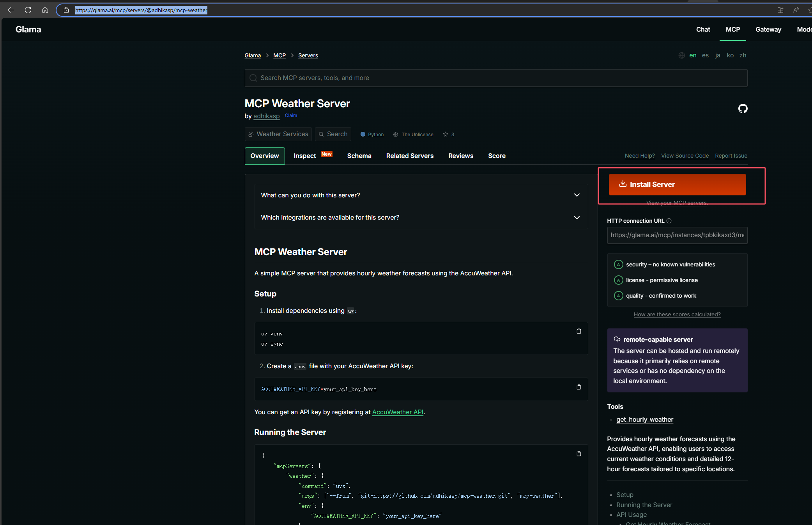Click the star rating icon
This screenshot has width=812, height=525.
pos(446,134)
